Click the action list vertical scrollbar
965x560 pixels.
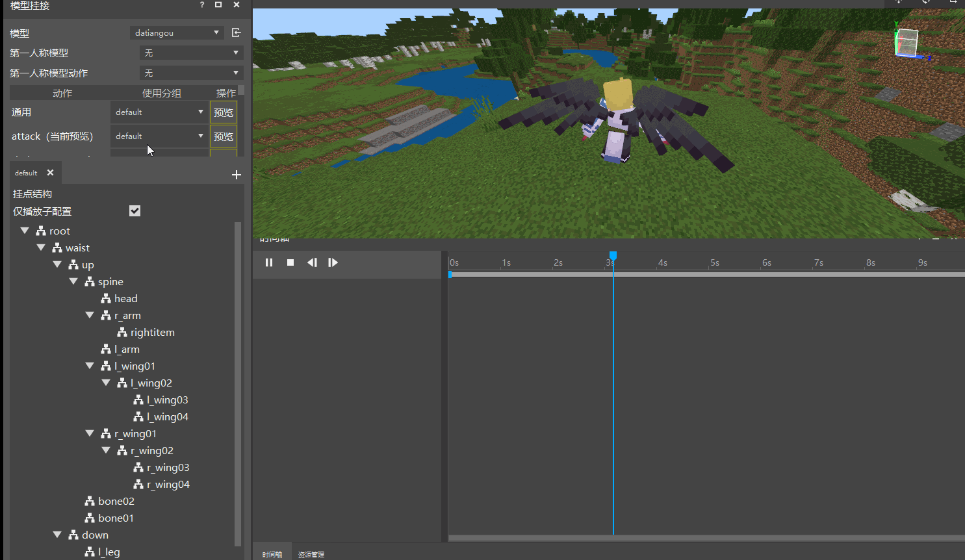click(x=241, y=90)
